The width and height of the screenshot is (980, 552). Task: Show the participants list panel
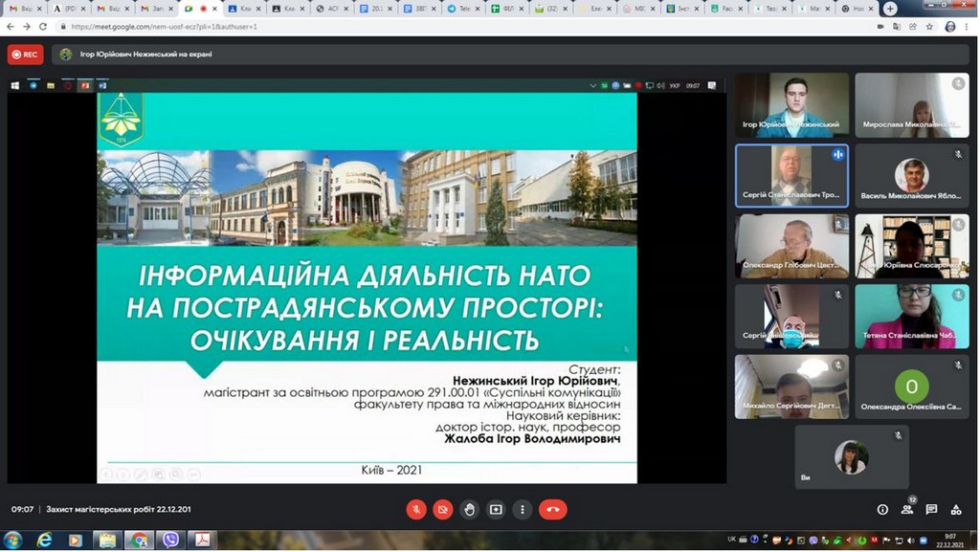pyautogui.click(x=907, y=509)
